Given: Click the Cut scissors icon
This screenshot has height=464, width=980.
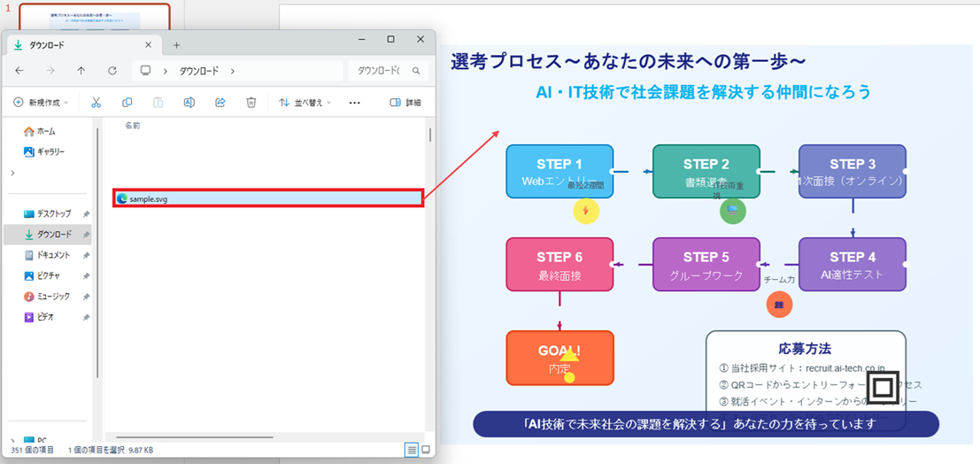Looking at the screenshot, I should [x=96, y=103].
